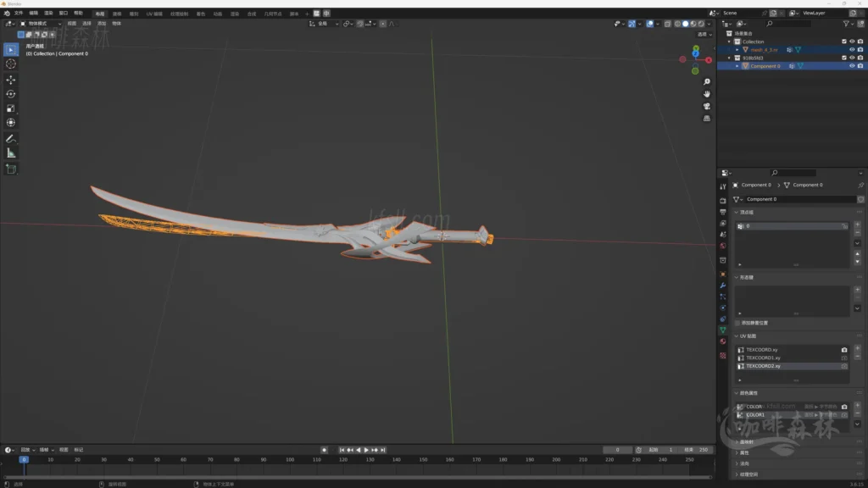Select the Move tool in the left toolbar
The image size is (868, 488).
point(11,79)
